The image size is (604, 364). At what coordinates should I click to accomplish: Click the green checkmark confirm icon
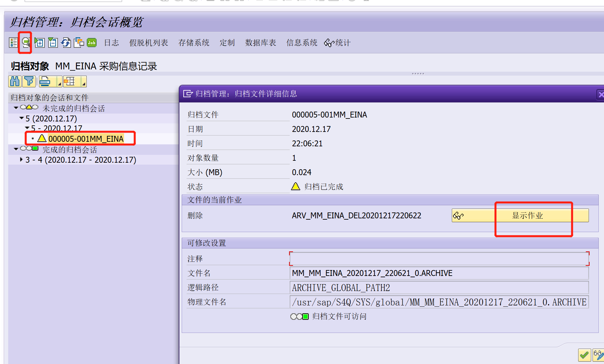click(x=584, y=355)
